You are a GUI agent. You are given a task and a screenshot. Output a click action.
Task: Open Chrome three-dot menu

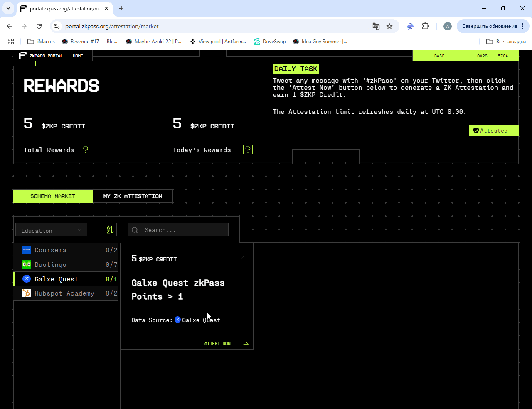[x=522, y=26]
